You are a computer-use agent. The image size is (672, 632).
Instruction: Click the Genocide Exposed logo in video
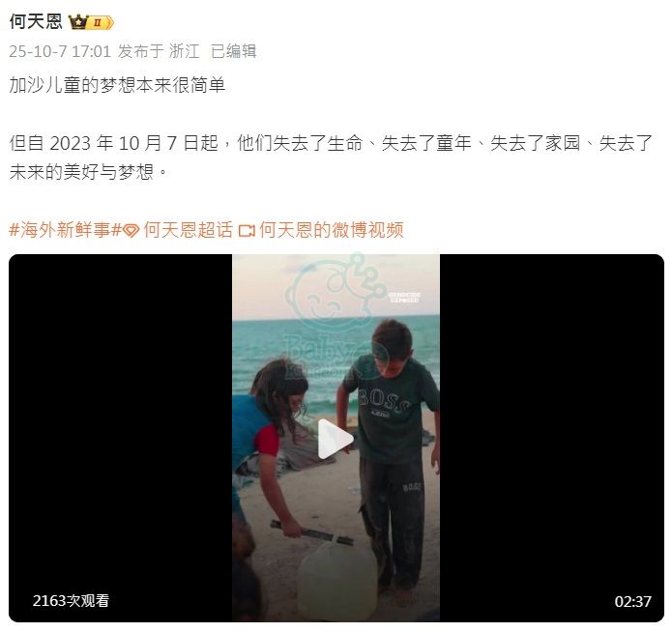pyautogui.click(x=404, y=298)
